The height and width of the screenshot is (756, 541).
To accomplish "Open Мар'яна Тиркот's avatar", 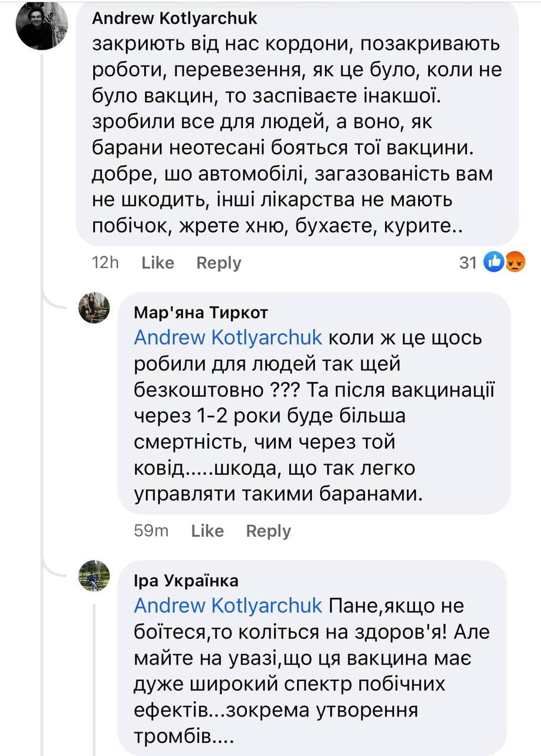I will click(94, 308).
